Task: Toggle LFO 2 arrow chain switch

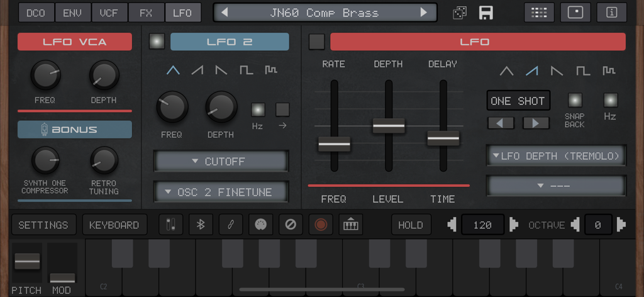Action: 282,109
